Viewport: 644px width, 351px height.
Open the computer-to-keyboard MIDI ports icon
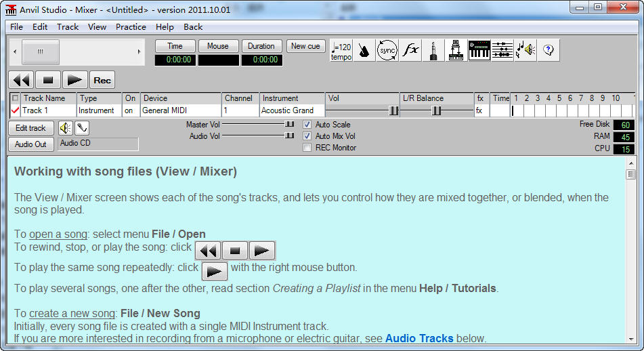[456, 51]
